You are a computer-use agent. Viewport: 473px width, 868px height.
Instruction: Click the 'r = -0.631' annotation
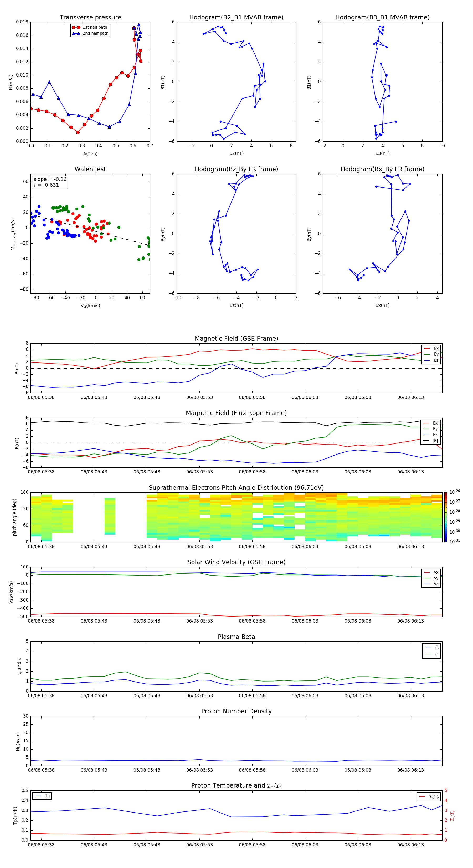[x=47, y=185]
